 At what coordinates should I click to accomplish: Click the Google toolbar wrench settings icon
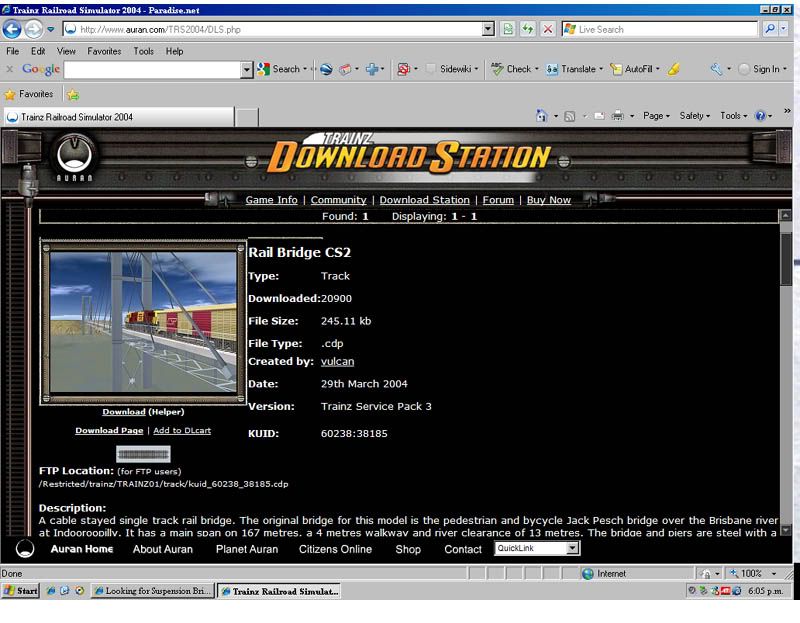click(716, 69)
